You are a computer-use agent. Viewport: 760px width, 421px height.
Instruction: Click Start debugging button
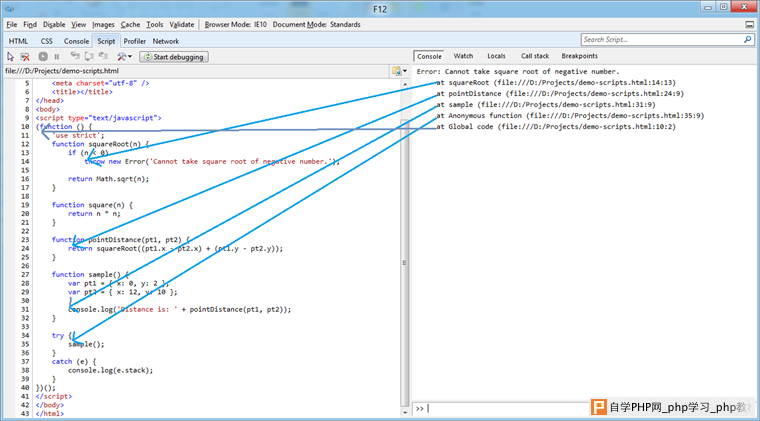pyautogui.click(x=174, y=57)
